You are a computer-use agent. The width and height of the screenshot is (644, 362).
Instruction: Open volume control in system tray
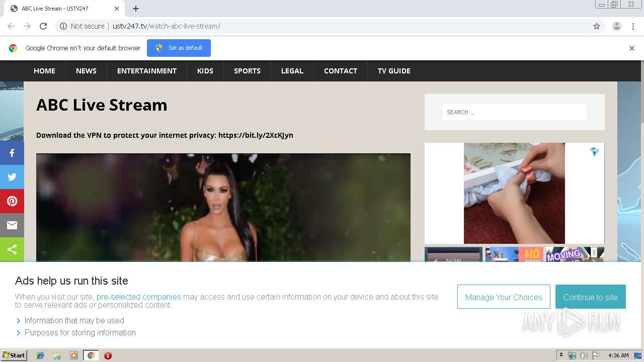pyautogui.click(x=584, y=355)
